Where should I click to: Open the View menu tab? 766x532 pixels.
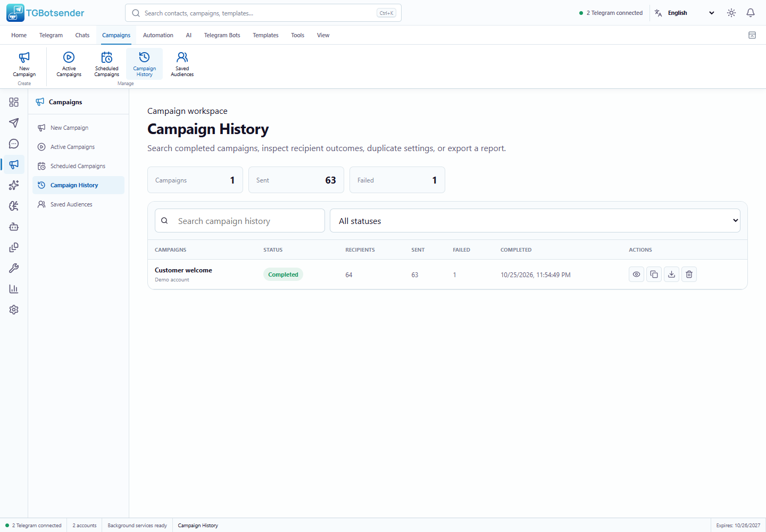click(x=323, y=35)
